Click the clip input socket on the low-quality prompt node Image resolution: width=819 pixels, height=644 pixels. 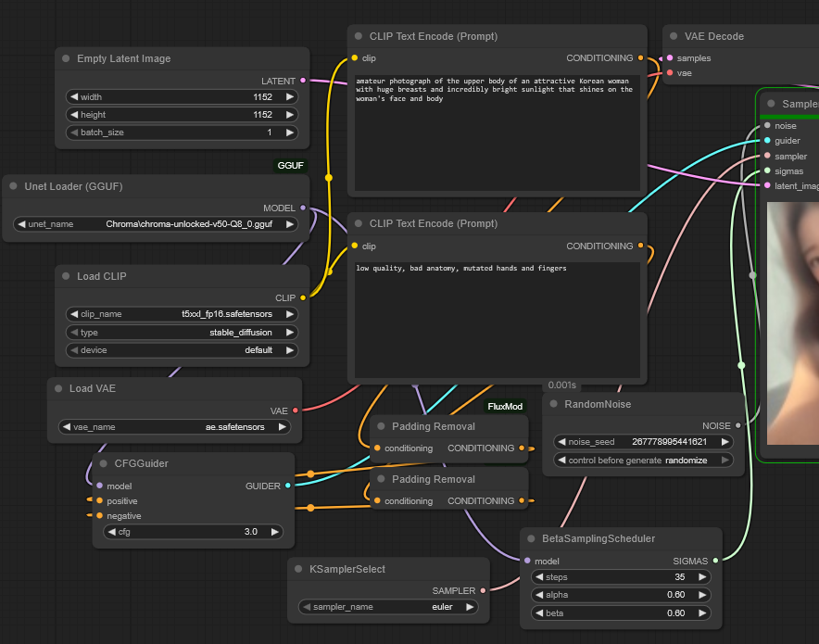pyautogui.click(x=355, y=246)
